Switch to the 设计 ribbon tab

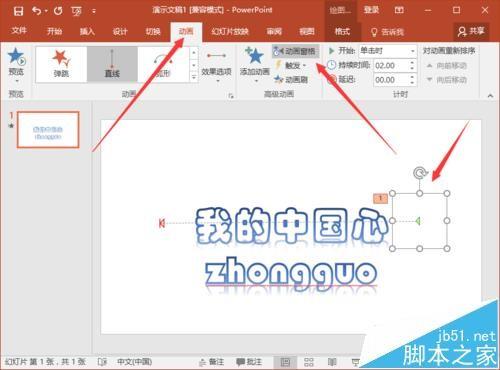[120, 31]
